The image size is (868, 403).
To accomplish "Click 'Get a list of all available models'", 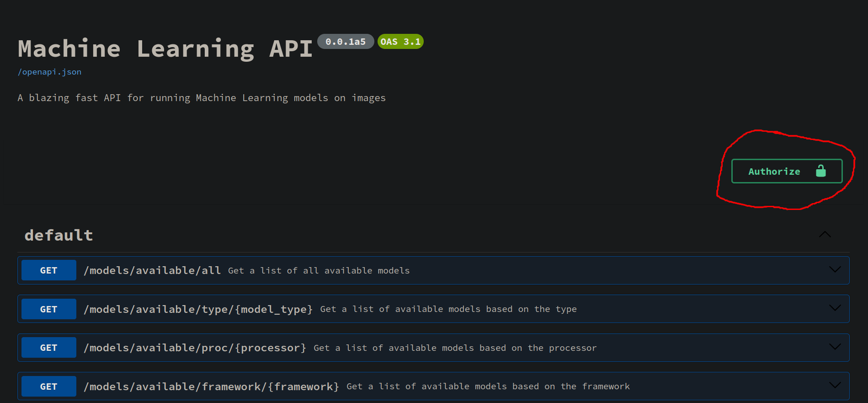I will pyautogui.click(x=319, y=271).
